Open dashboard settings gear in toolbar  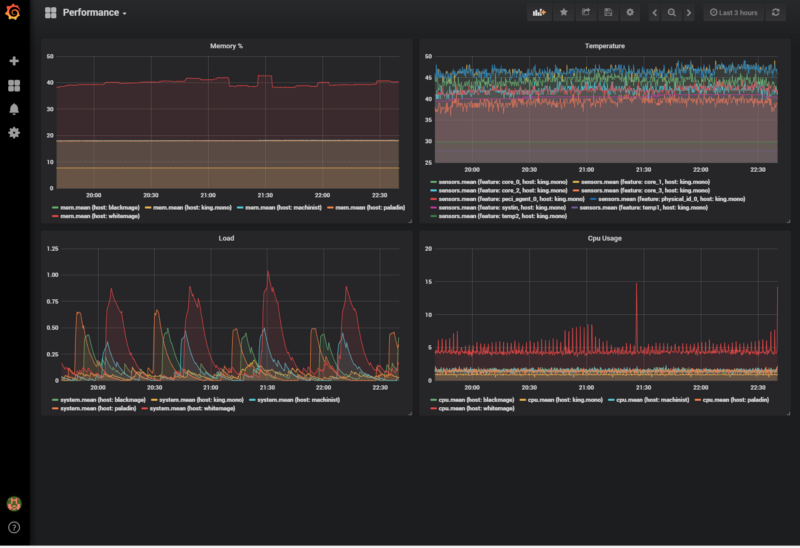click(630, 13)
